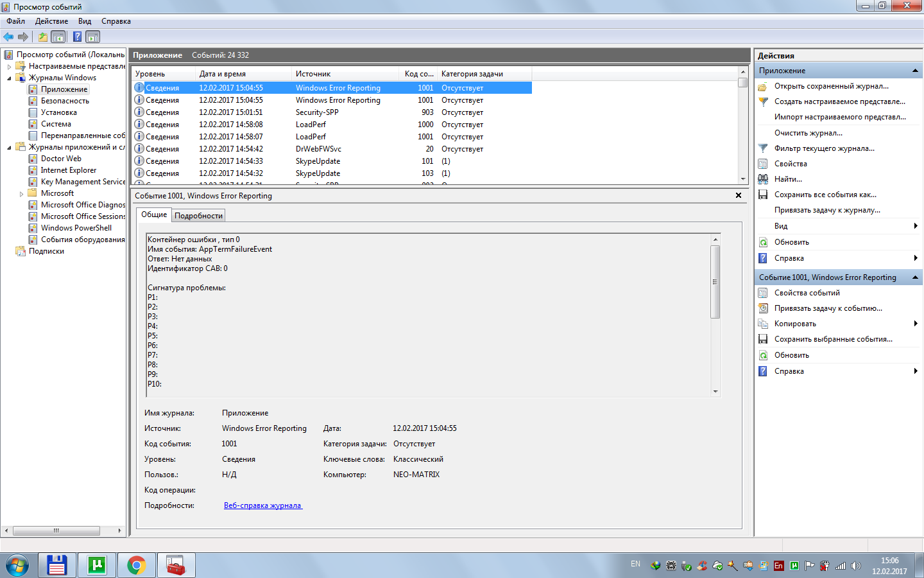Click the network signal tray icon
This screenshot has width=924, height=578.
(841, 566)
